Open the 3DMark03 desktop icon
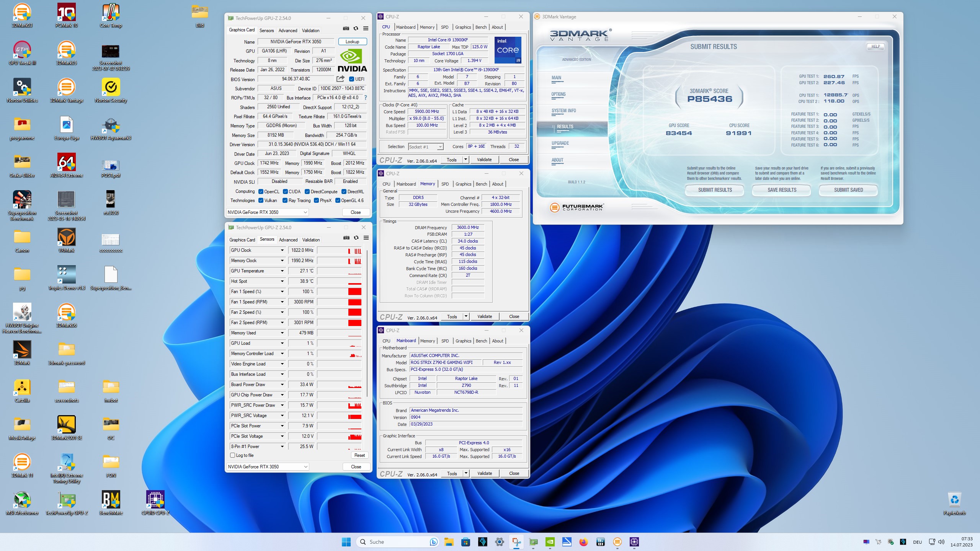 [x=22, y=15]
